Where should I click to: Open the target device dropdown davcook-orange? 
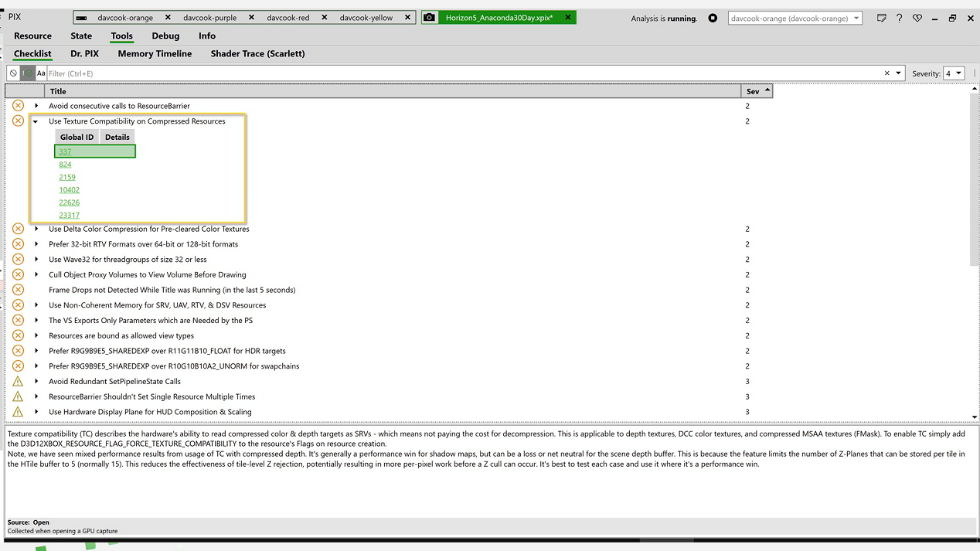click(x=795, y=18)
